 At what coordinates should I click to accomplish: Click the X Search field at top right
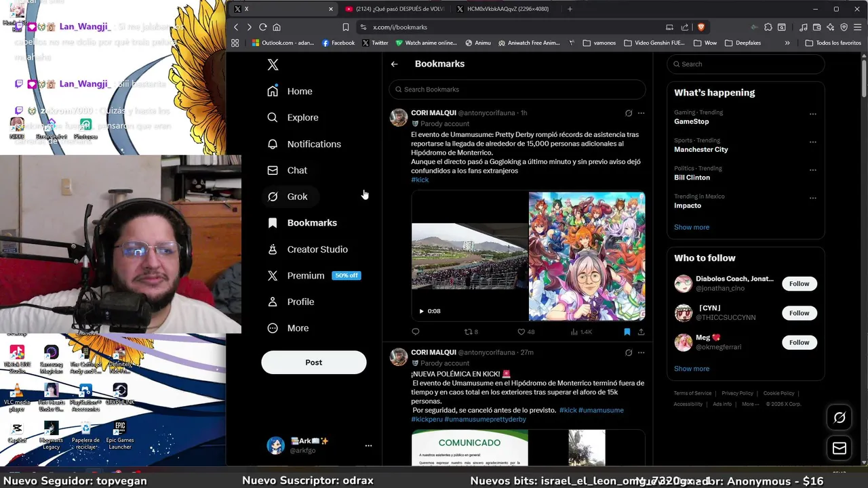coord(745,64)
